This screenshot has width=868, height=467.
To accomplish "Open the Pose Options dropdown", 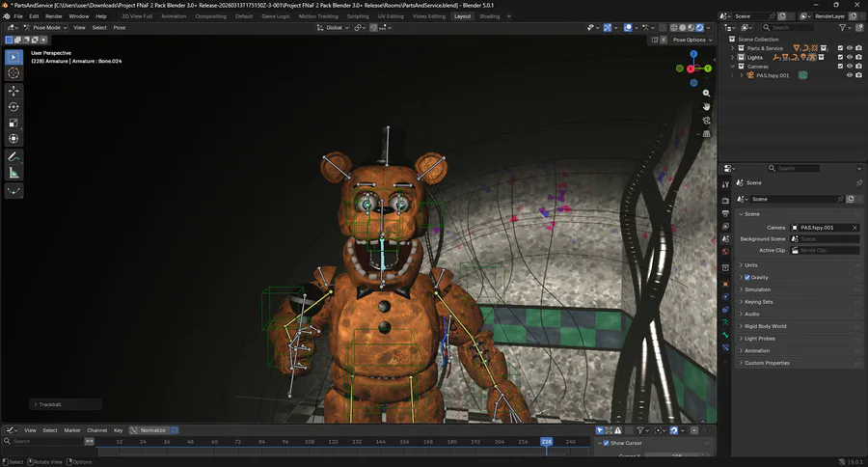I will coord(692,40).
